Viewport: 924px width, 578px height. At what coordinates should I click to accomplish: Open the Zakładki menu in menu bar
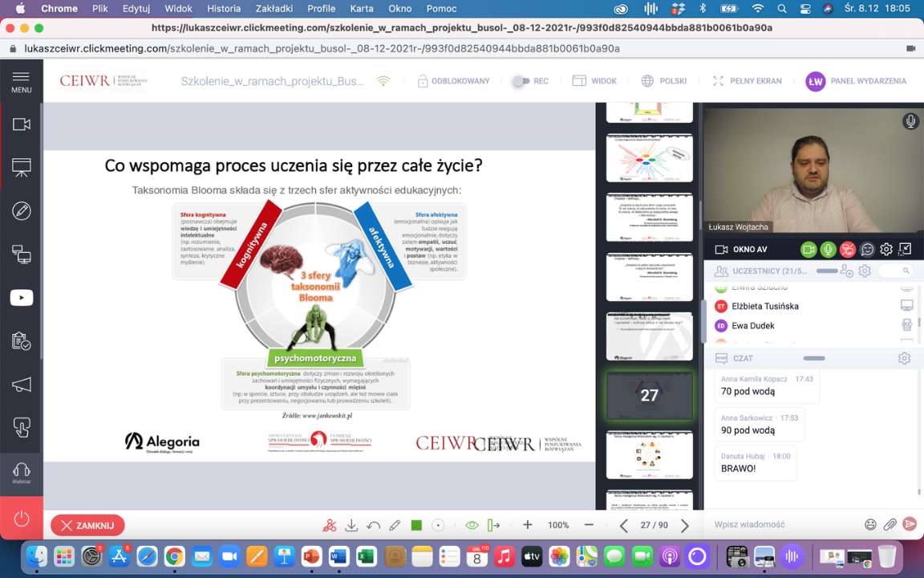pos(274,9)
